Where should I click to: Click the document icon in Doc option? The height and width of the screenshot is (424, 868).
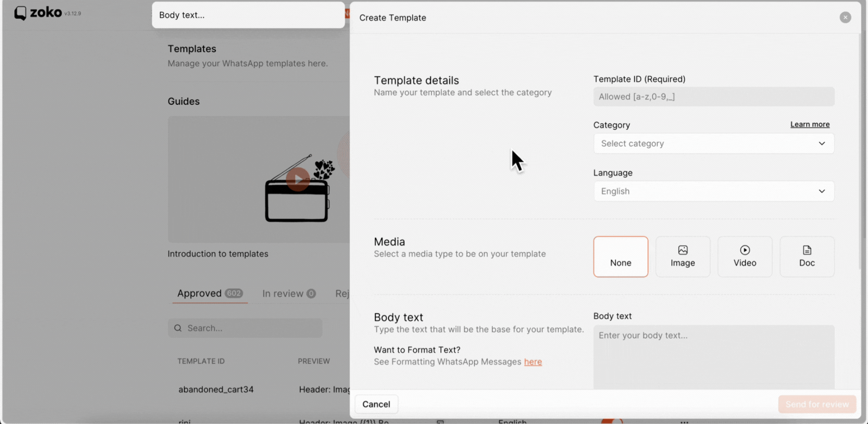(x=806, y=250)
